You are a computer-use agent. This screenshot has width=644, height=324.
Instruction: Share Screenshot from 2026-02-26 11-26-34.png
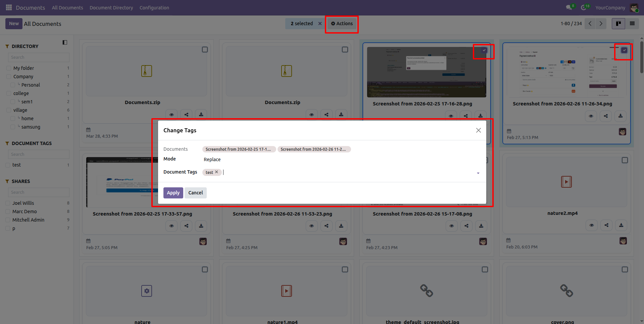(606, 116)
